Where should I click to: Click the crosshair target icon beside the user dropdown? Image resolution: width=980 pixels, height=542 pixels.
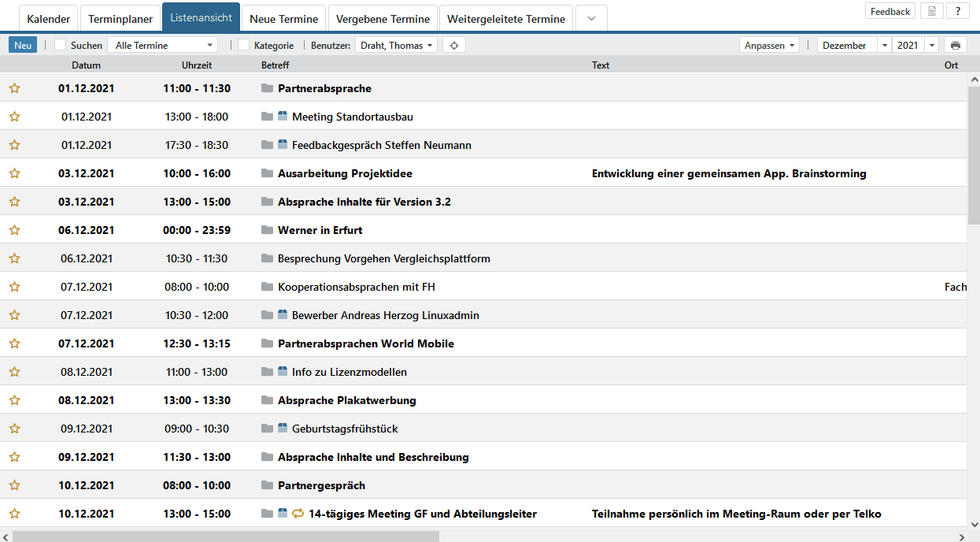click(454, 46)
